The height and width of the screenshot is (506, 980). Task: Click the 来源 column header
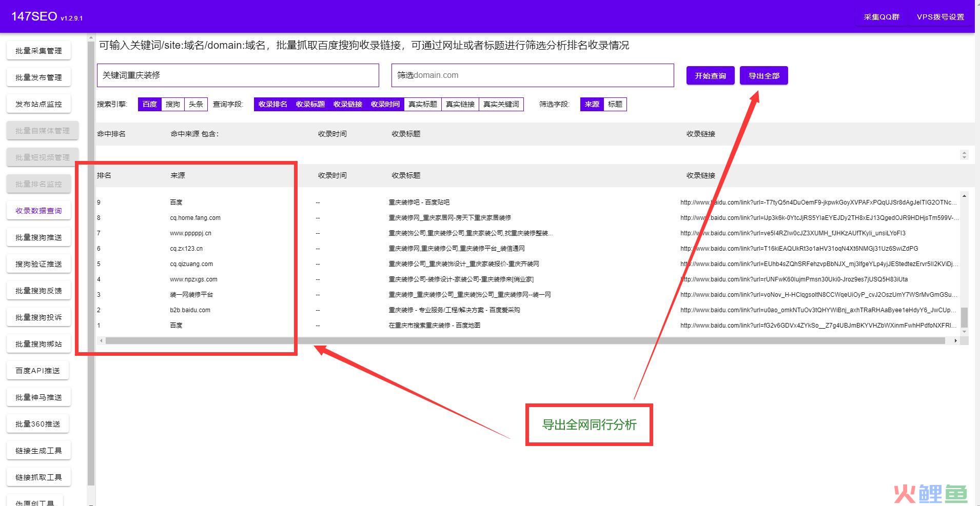tap(178, 175)
